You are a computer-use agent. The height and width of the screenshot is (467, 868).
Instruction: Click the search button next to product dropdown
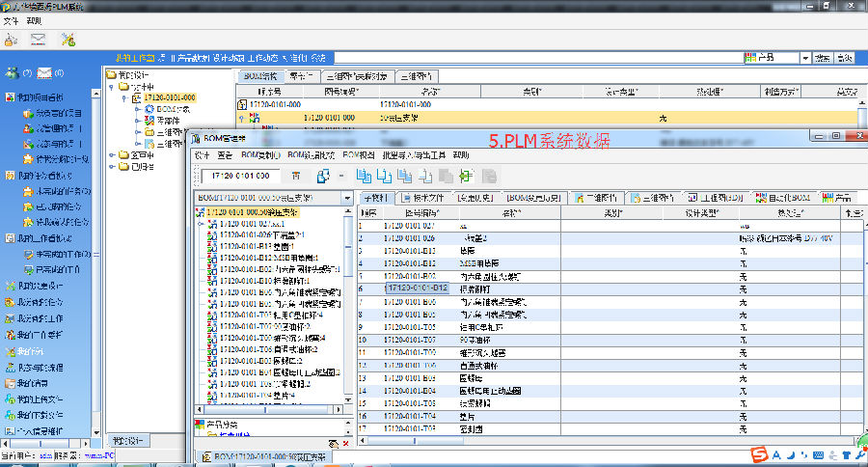click(822, 59)
